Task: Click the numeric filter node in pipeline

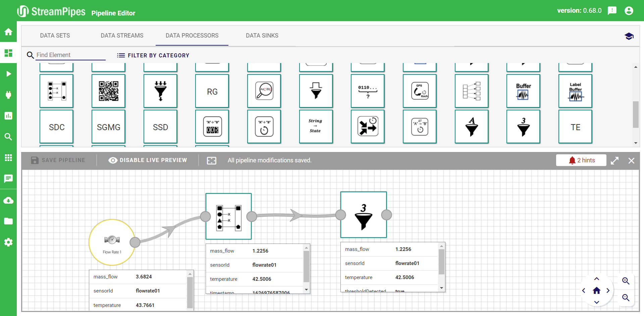Action: pos(363,215)
